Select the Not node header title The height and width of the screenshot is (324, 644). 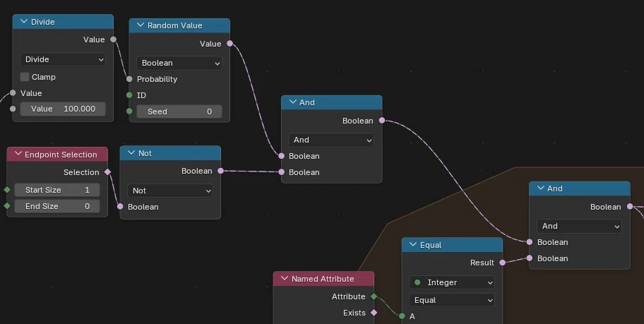tap(145, 153)
